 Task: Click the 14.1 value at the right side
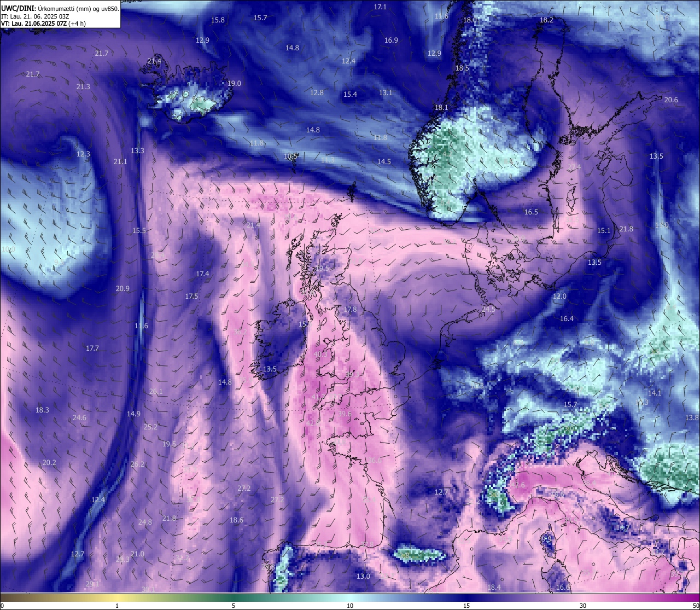[x=655, y=393]
